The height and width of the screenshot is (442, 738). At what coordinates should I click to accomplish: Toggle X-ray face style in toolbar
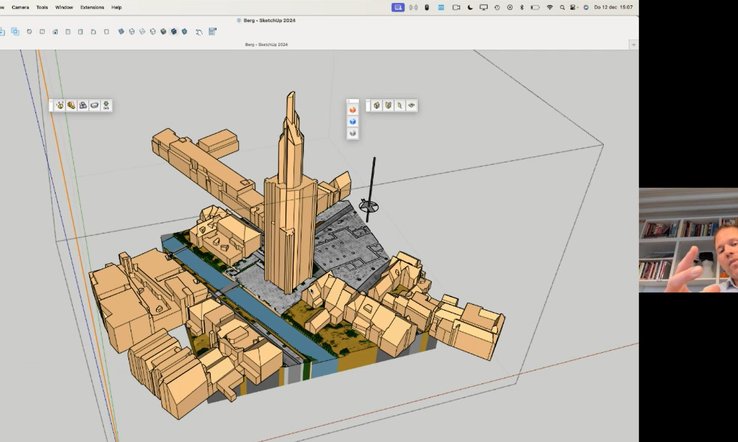tap(121, 31)
